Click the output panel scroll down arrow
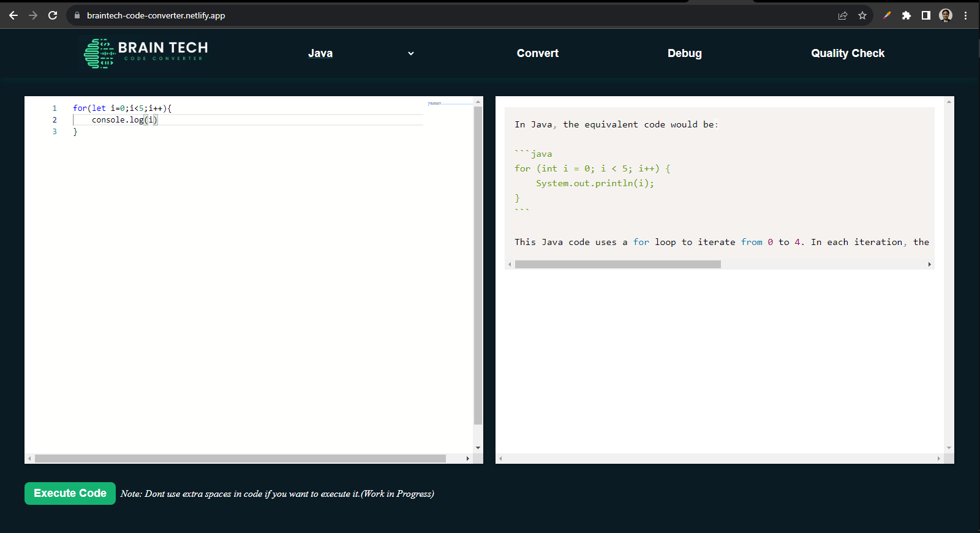980x533 pixels. click(949, 448)
